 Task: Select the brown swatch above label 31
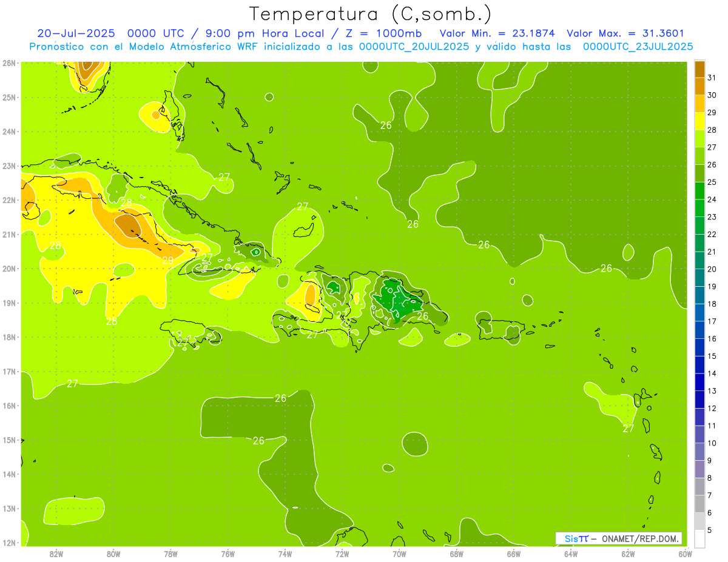(699, 69)
